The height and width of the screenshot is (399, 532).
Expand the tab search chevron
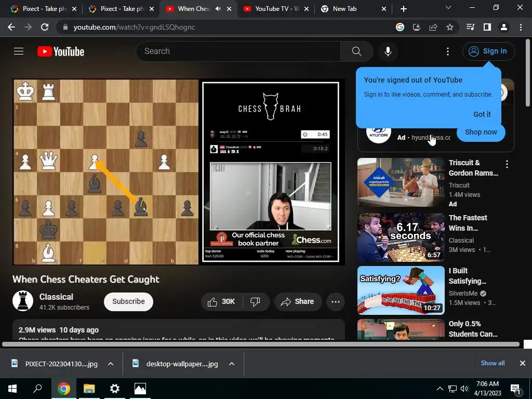[x=448, y=7]
